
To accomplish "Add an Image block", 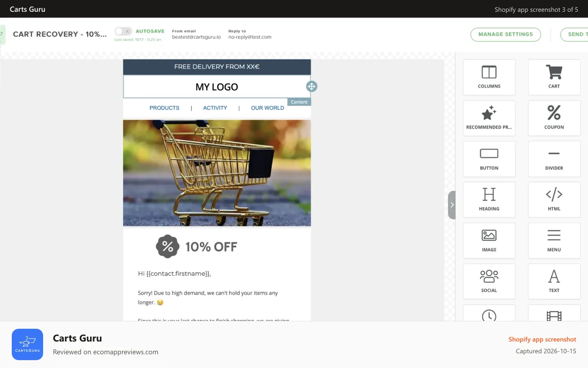I will point(489,240).
